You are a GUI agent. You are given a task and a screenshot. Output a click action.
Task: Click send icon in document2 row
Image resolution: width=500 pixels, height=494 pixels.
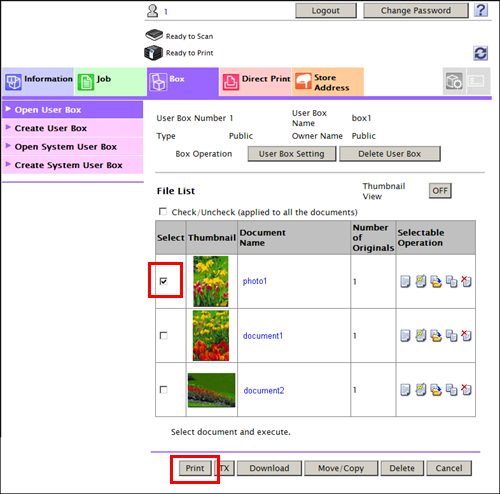pos(421,390)
